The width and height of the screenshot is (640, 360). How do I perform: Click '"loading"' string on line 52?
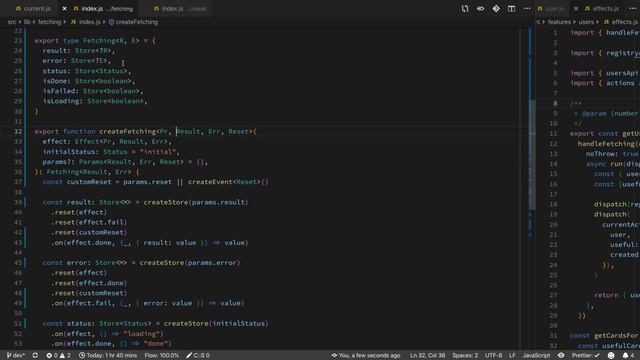143,334
